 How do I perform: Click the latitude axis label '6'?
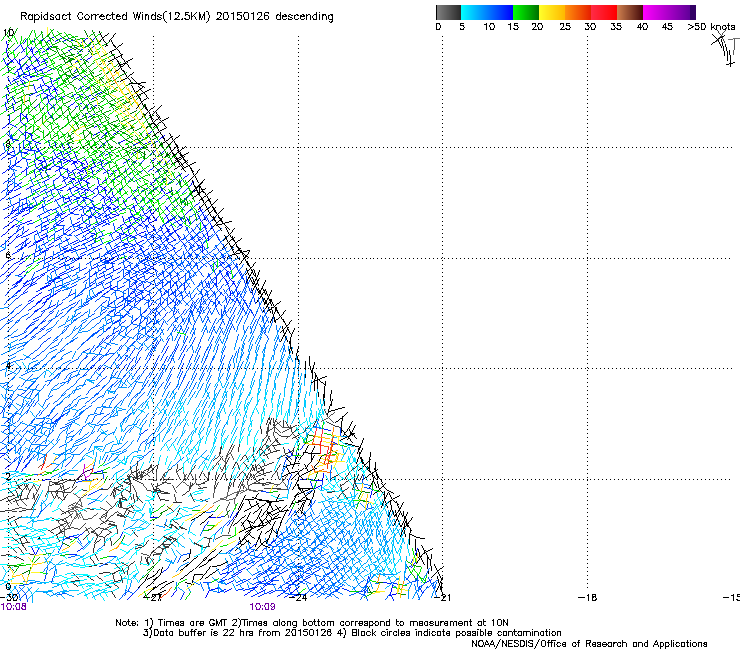tap(8, 255)
